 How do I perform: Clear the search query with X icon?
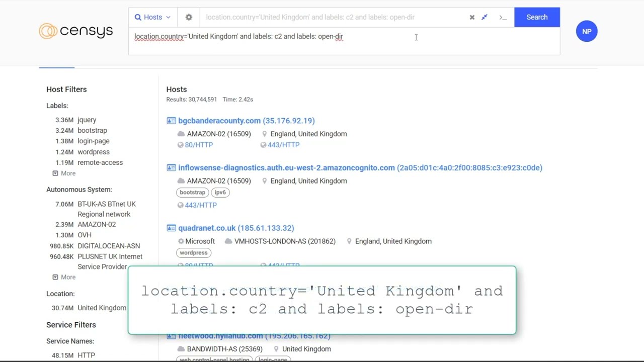pos(472,17)
